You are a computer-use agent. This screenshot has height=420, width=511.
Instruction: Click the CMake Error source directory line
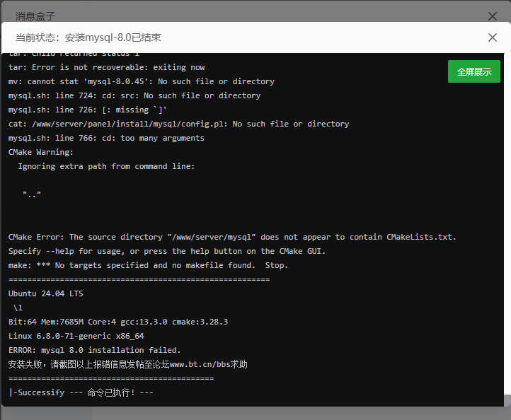(232, 237)
